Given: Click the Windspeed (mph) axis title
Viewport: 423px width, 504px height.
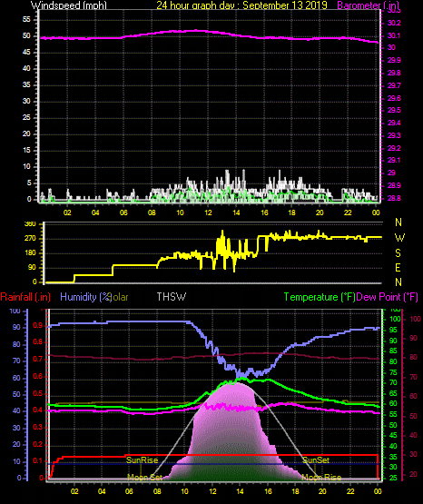Looking at the screenshot, I should coord(69,5).
